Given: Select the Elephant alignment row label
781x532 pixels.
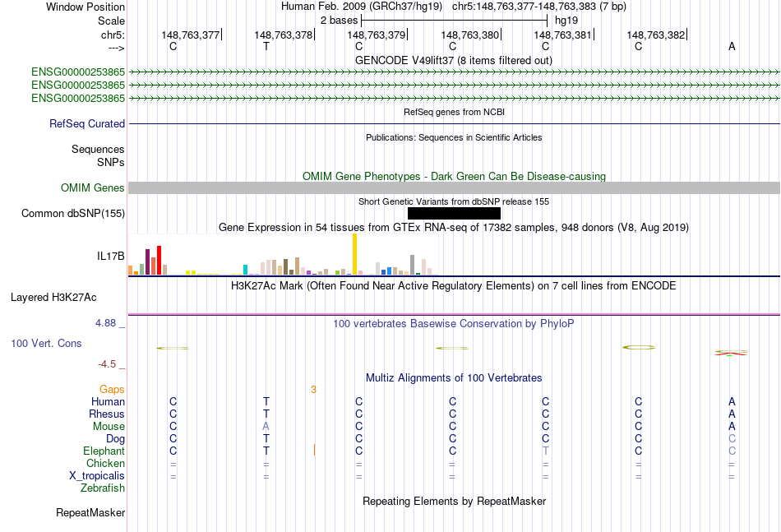Looking at the screenshot, I should pyautogui.click(x=104, y=451).
